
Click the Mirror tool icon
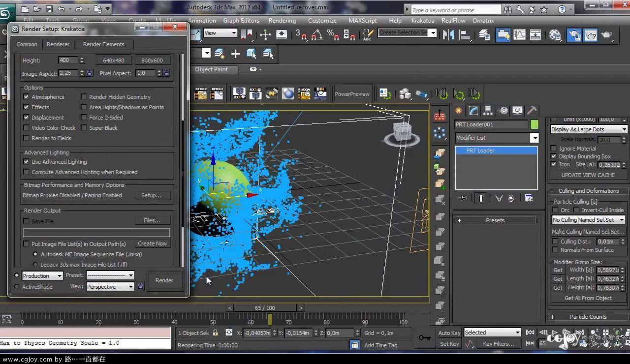tap(448, 34)
